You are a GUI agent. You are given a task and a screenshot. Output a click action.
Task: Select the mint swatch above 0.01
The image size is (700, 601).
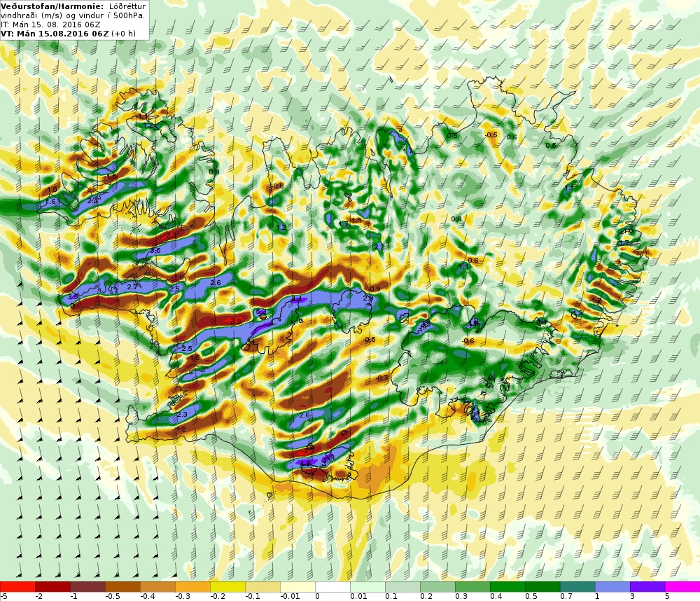tap(368, 586)
